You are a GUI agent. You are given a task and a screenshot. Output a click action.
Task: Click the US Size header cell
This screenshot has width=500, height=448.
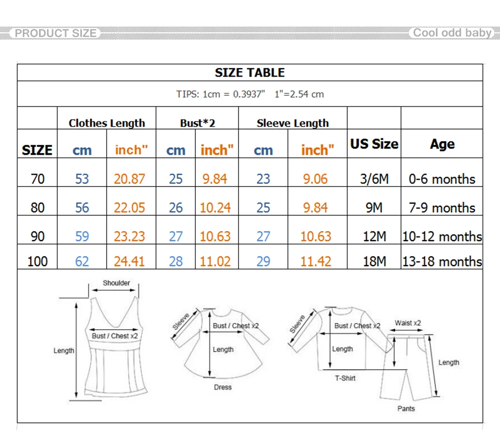(374, 144)
